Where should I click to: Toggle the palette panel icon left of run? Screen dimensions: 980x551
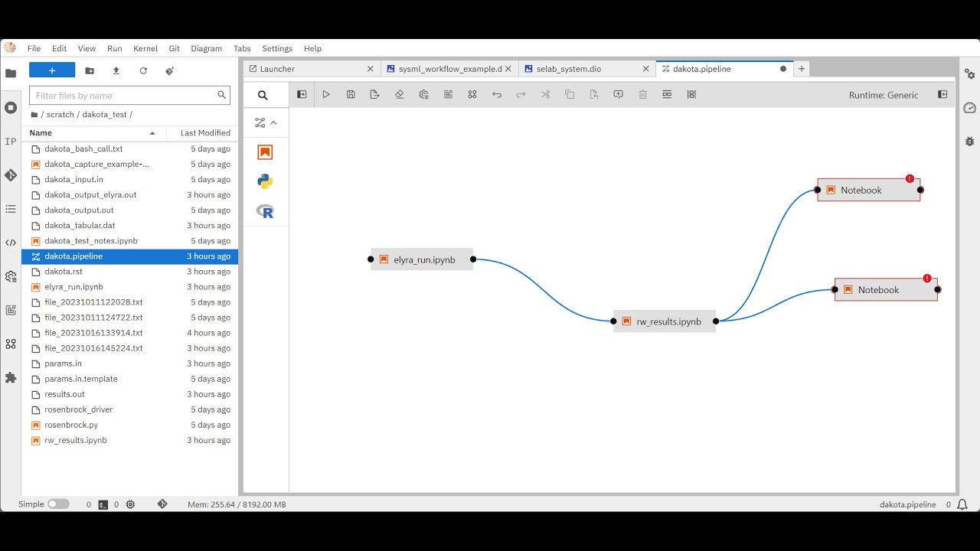[x=302, y=95]
